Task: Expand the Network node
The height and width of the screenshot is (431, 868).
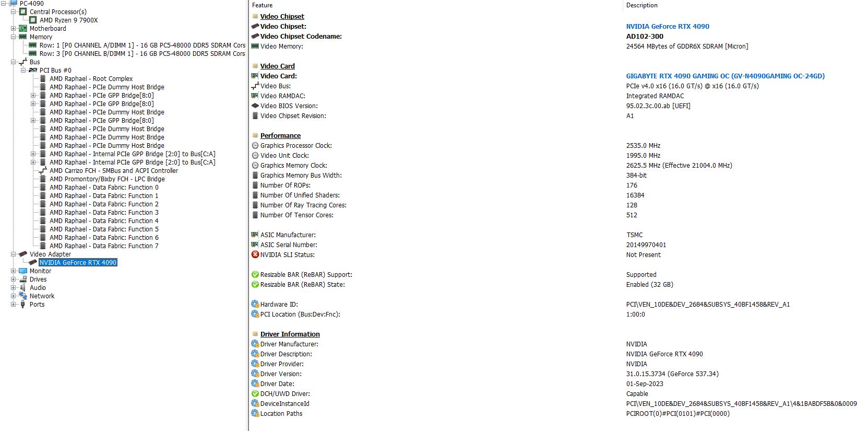Action: point(14,296)
